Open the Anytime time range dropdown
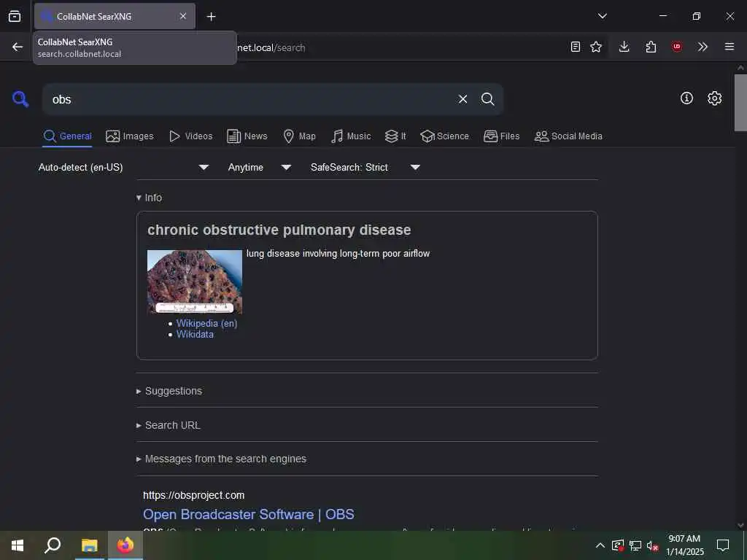 [x=259, y=167]
